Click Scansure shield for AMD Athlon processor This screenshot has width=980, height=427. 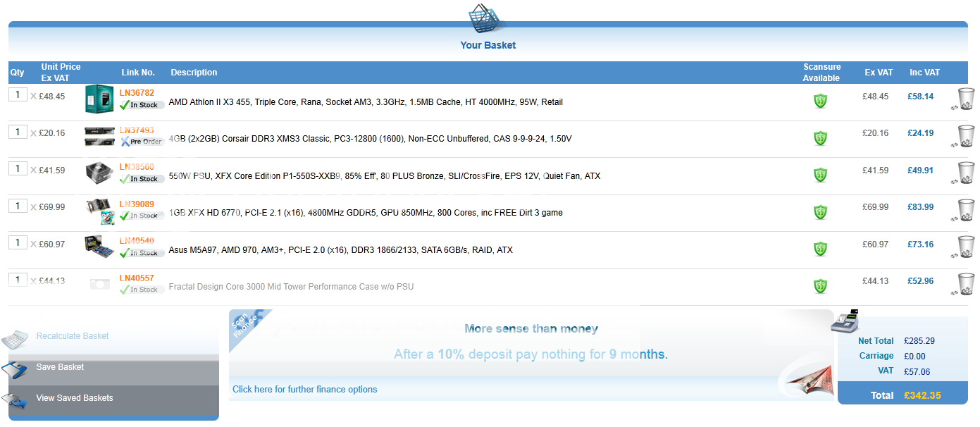coord(820,101)
